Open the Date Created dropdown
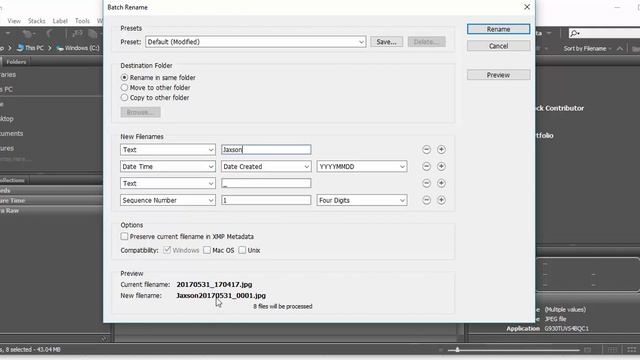640x360 pixels. coord(266,166)
